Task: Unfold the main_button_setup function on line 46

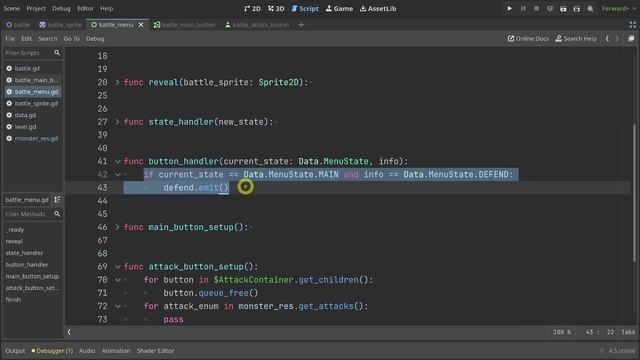Action: (x=118, y=227)
